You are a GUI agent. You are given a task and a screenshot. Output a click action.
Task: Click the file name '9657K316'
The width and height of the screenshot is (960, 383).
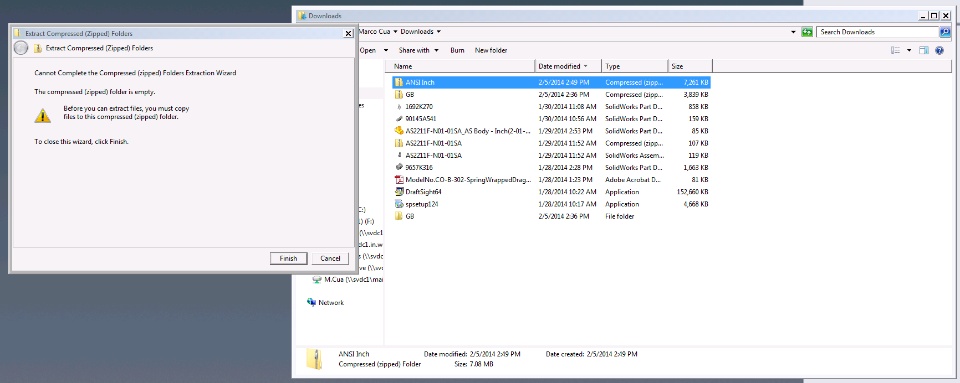(x=419, y=167)
